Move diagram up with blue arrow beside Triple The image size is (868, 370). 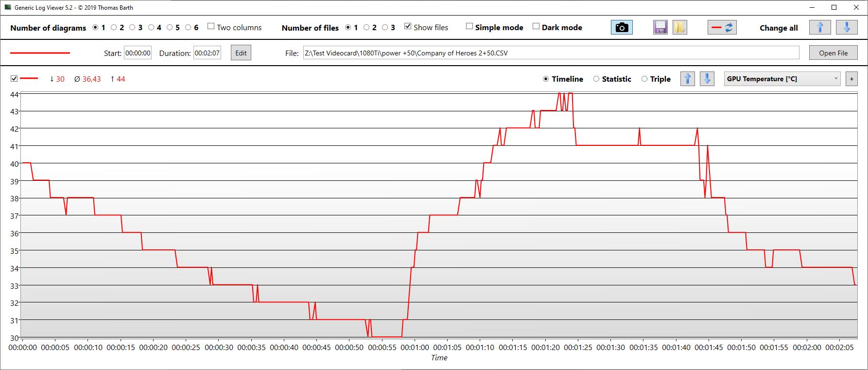tap(687, 79)
